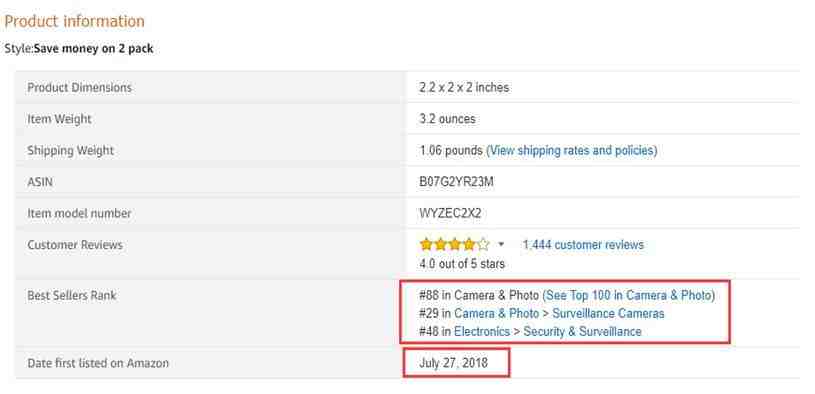This screenshot has height=394, width=815.
Task: Open View shipping rates and policies link
Action: 571,151
